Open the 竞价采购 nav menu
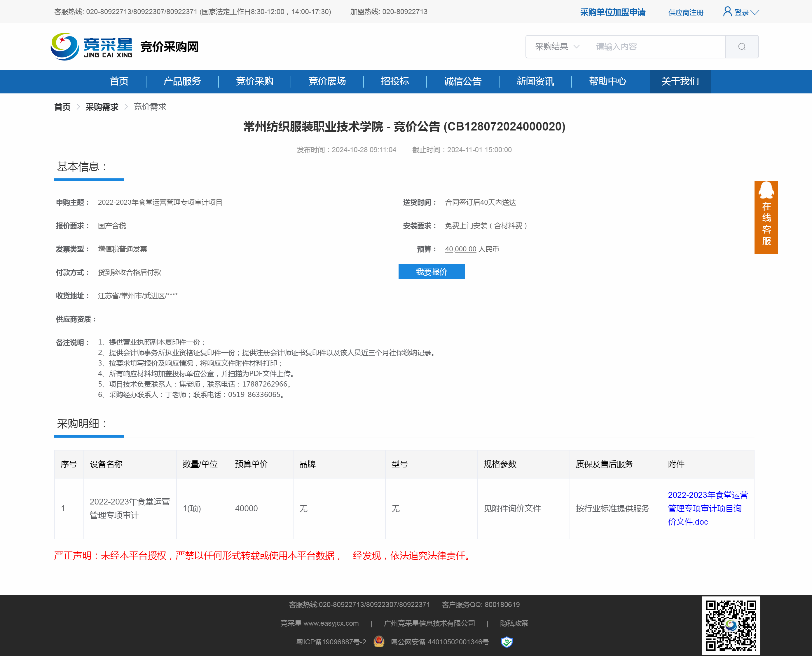 click(x=254, y=81)
